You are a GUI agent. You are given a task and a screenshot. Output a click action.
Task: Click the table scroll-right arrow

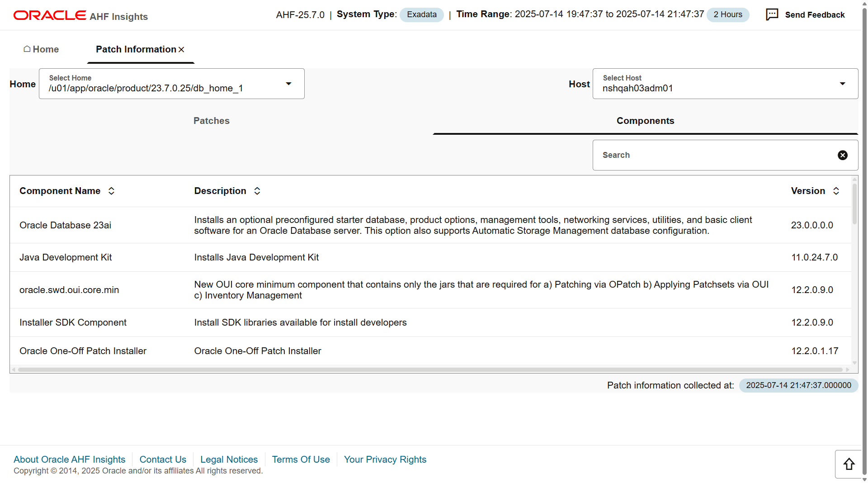(847, 369)
